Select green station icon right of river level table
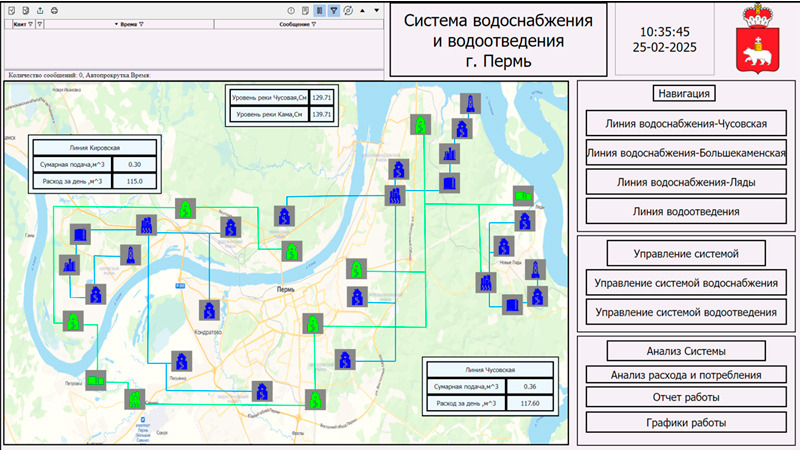Screen dimensions: 800x450 coord(422,124)
